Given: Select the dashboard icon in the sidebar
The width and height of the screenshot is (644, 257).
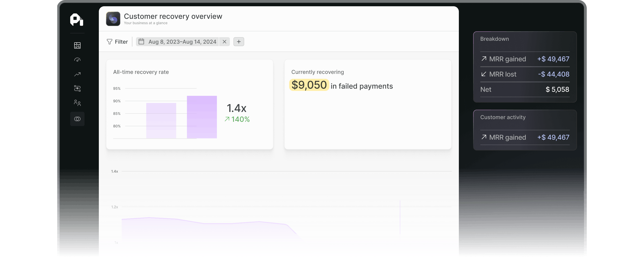Looking at the screenshot, I should pyautogui.click(x=78, y=45).
